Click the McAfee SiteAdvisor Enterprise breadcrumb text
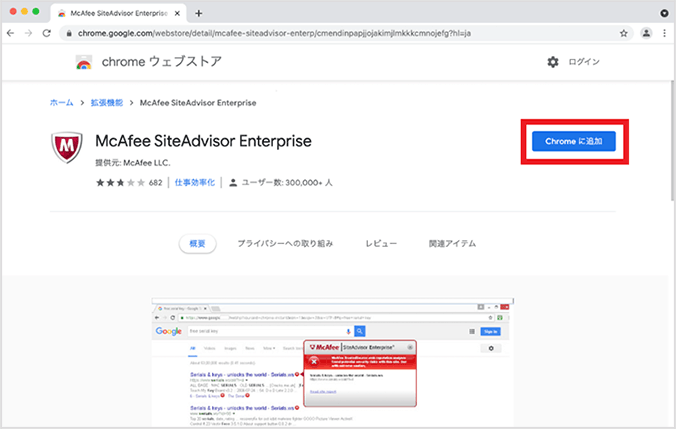The image size is (676, 429). [198, 103]
